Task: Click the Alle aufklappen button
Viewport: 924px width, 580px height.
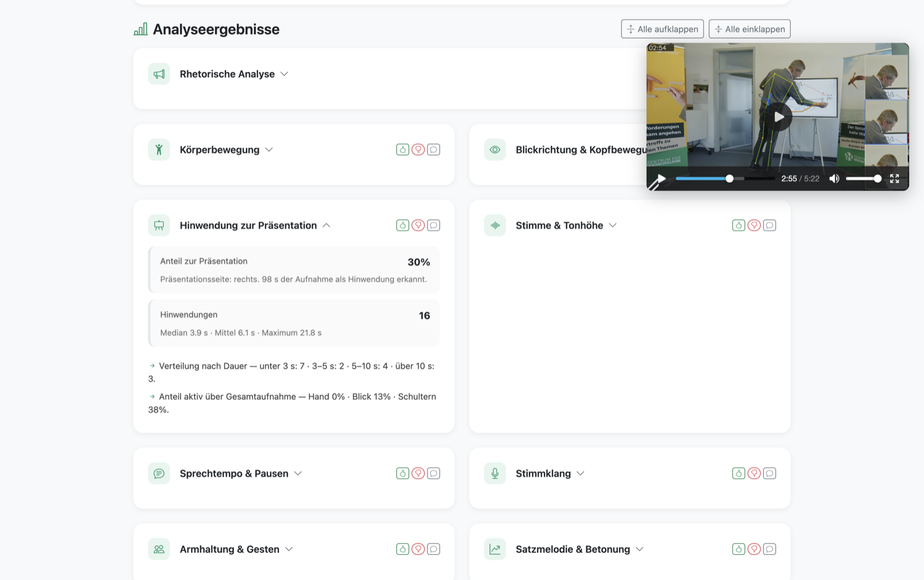Action: click(662, 29)
